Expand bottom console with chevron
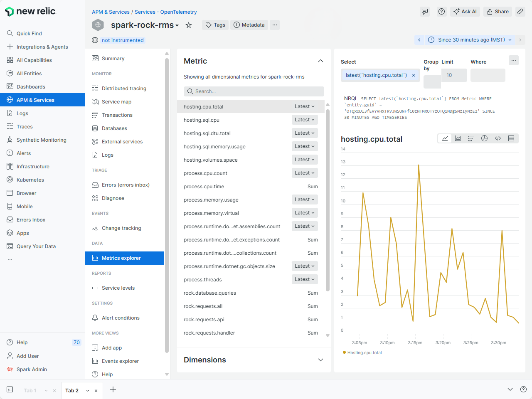Viewport: 532px width, 399px height. click(510, 389)
